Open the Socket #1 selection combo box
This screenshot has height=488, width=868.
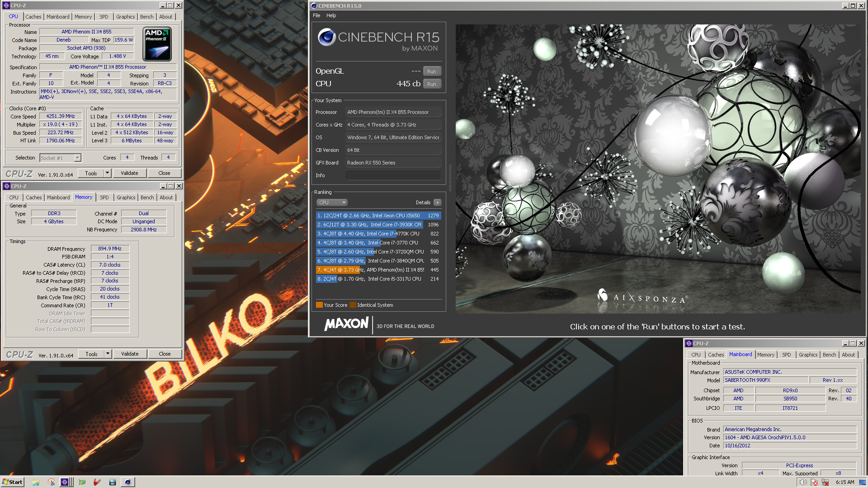click(x=60, y=158)
